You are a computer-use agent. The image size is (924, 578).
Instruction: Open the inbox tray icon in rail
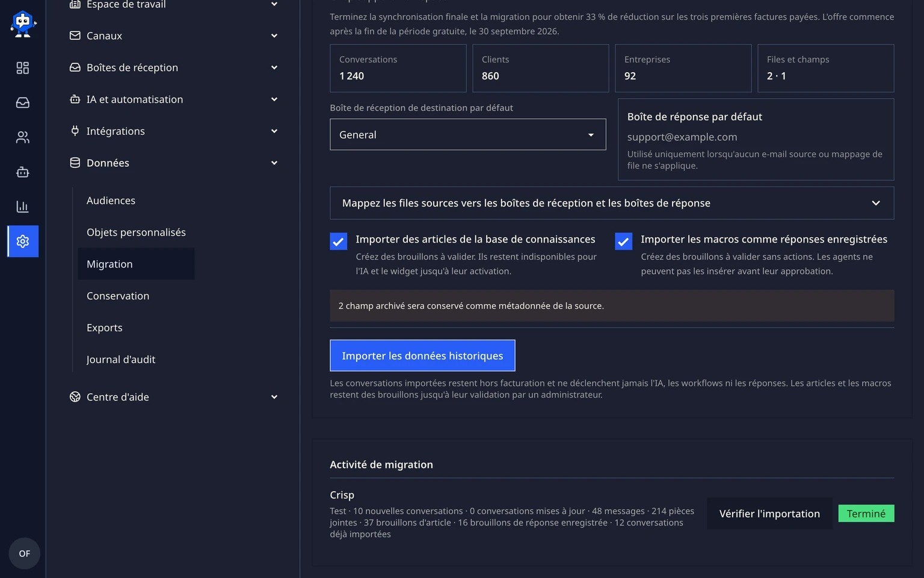point(23,103)
